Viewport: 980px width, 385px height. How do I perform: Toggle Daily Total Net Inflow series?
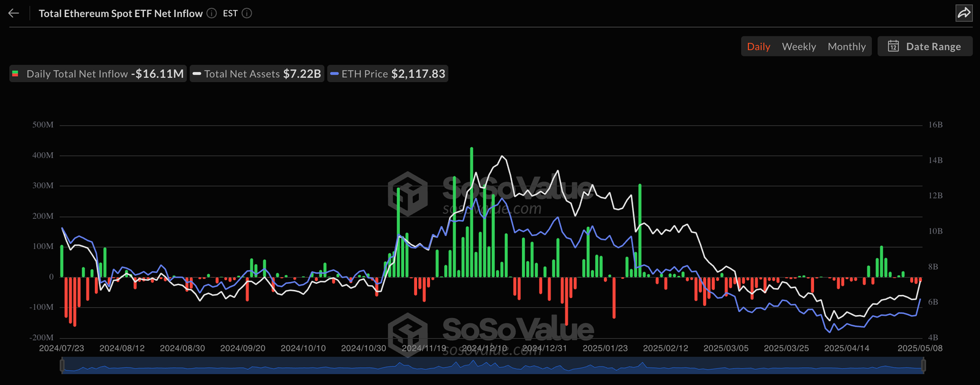[98, 74]
